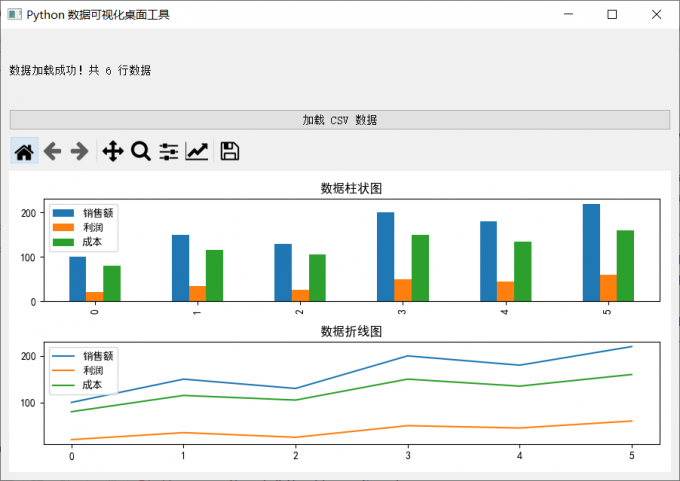The height and width of the screenshot is (481, 680).
Task: Click the tallest blue bar at index 5
Action: pos(591,252)
